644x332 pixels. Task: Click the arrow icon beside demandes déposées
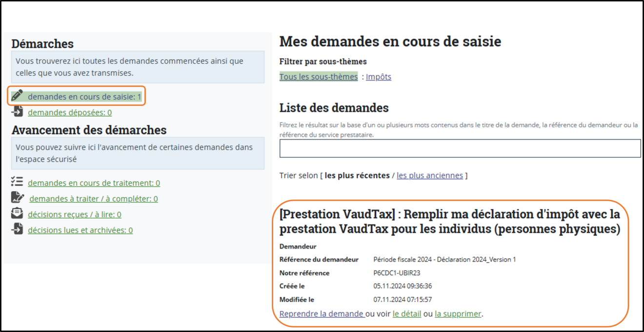17,112
